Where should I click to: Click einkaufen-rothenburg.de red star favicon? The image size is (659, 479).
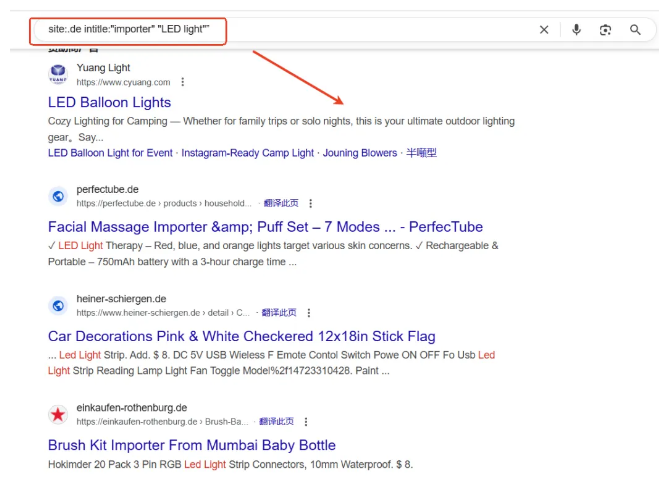tap(57, 414)
